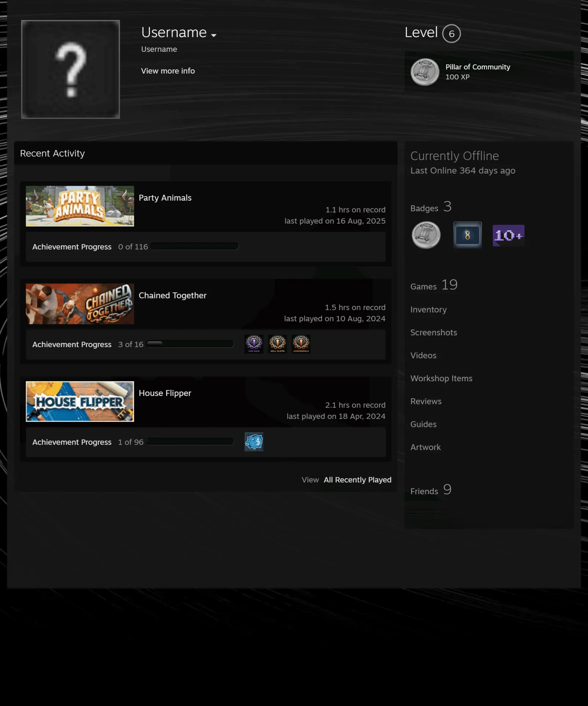Viewport: 588px width, 706px height.
Task: Click Chained Together achievement progress bar
Action: click(190, 344)
